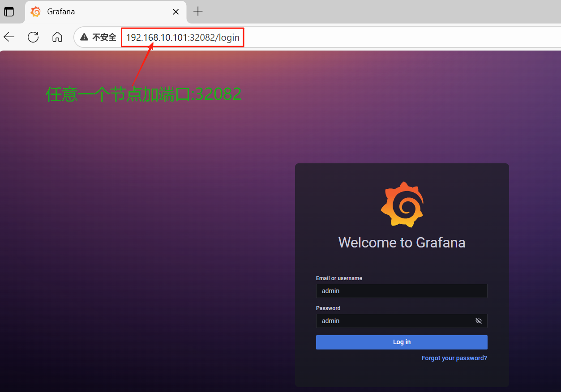Click the not-secure warning indicator
This screenshot has width=561, height=392.
click(x=98, y=38)
